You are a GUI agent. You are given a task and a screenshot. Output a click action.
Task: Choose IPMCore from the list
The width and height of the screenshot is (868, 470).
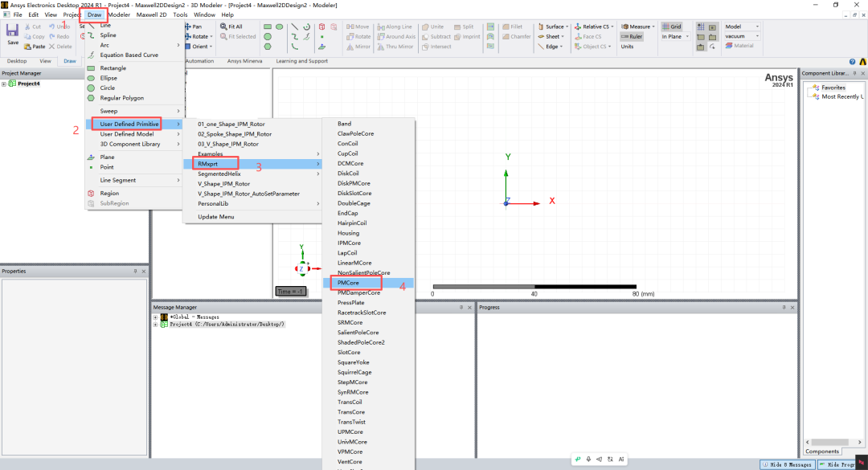pos(349,243)
